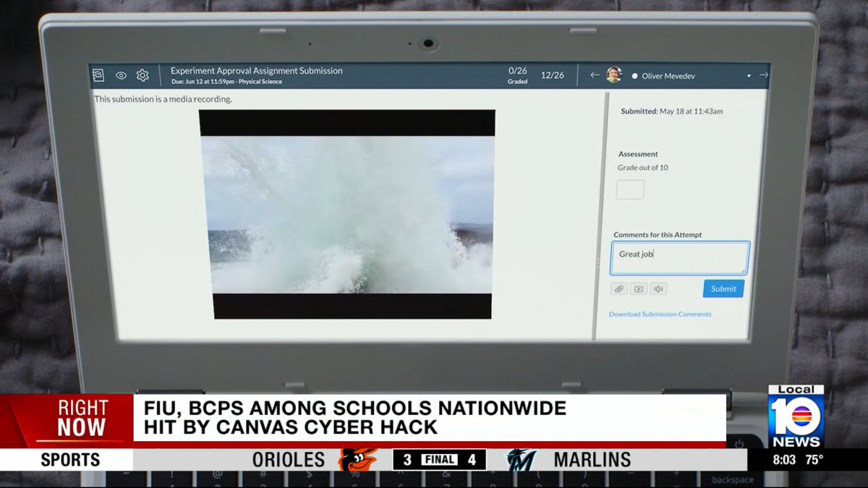Go to previous student with left arrow
The height and width of the screenshot is (488, 868).
tap(595, 75)
